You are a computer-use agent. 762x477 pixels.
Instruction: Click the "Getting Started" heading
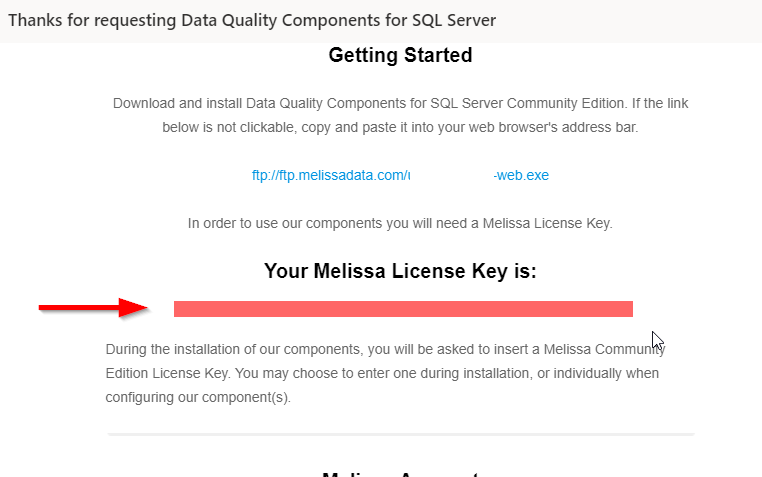[x=400, y=56]
